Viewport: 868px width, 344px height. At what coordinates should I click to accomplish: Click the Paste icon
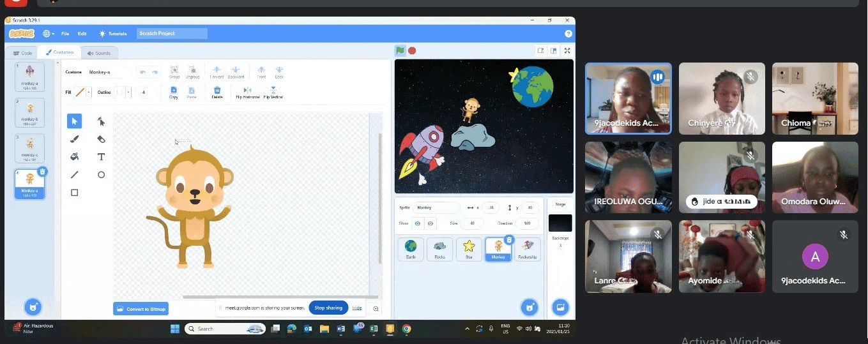(192, 93)
